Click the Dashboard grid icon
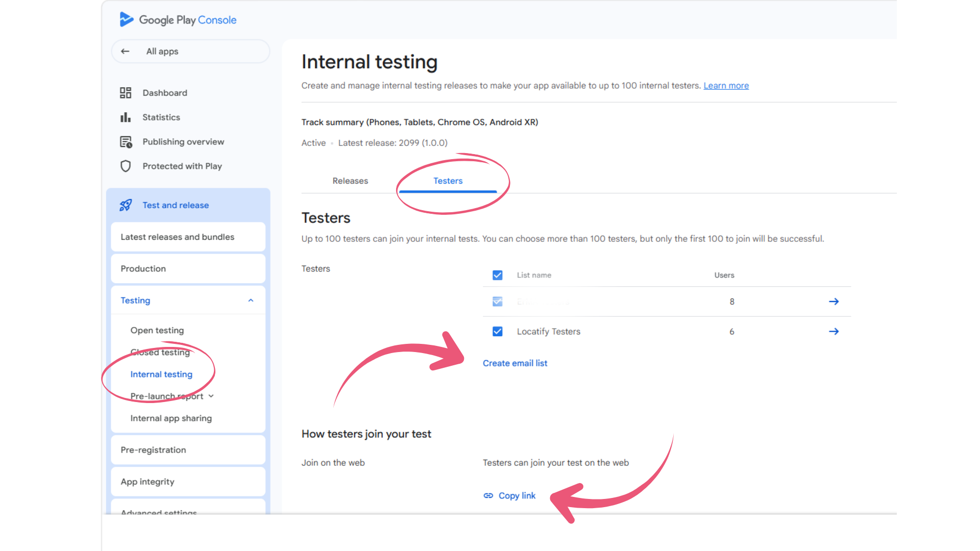Screen dimensions: 980x551 [126, 93]
